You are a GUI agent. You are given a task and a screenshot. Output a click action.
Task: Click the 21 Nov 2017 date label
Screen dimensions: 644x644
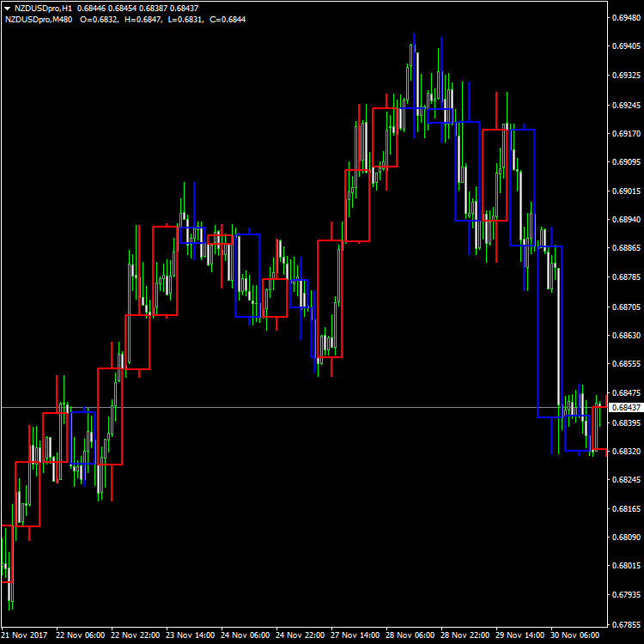[24, 635]
